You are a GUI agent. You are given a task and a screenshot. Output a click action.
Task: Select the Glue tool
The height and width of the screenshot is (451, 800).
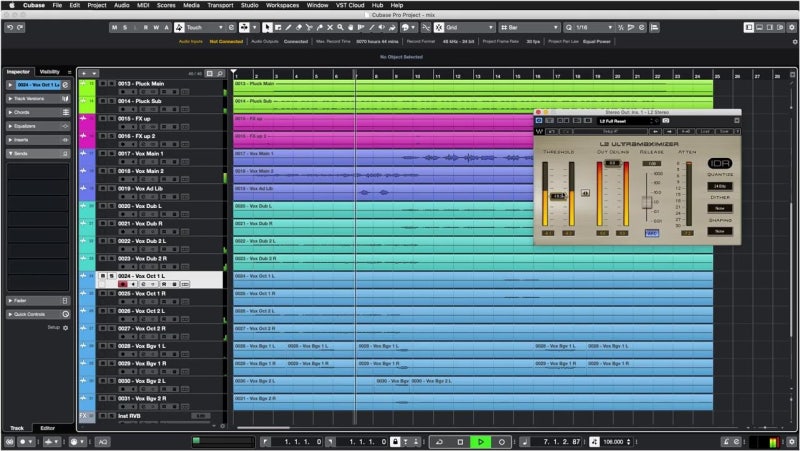[x=319, y=28]
